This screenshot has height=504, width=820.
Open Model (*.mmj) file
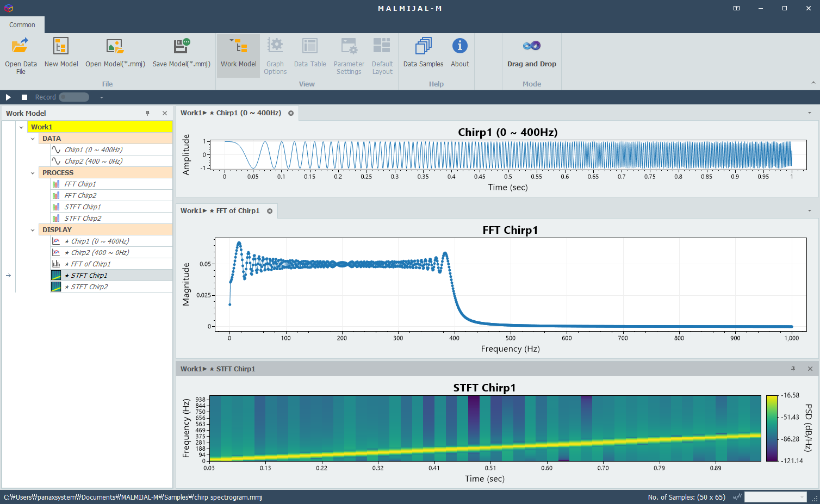coord(115,53)
